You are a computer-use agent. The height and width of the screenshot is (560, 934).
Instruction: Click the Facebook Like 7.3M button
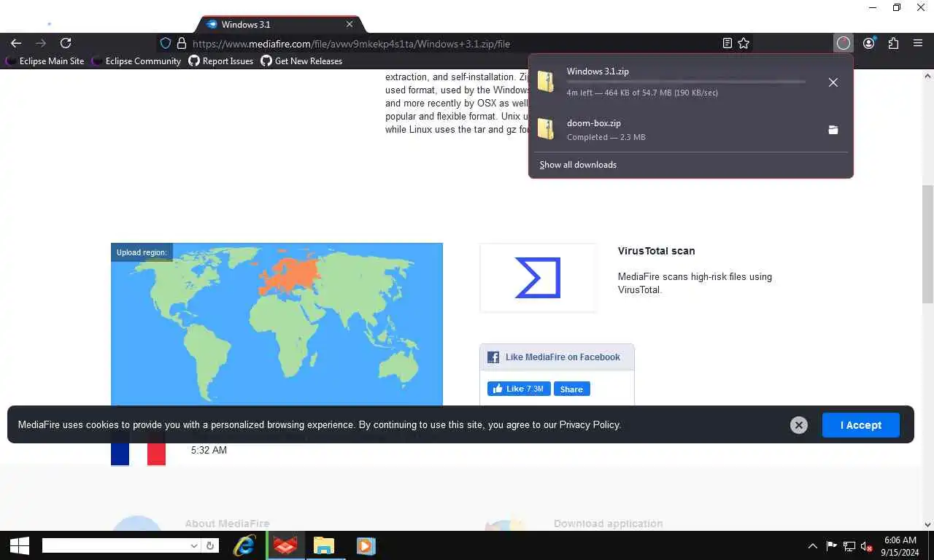(x=519, y=389)
